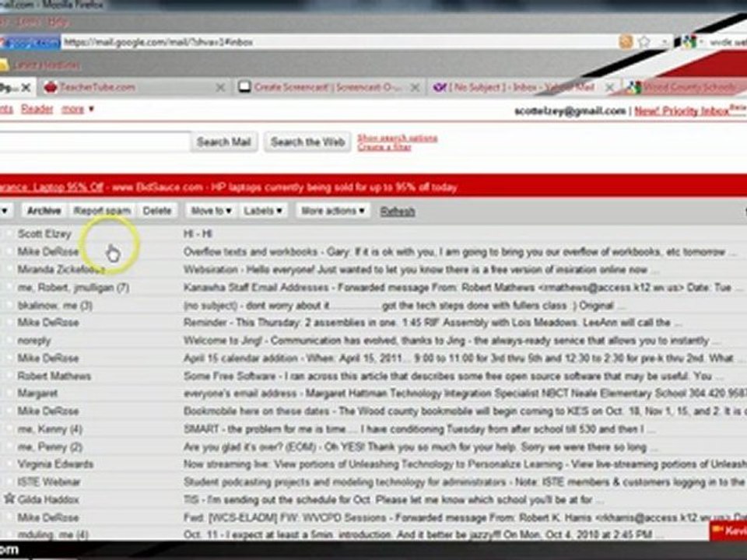Star the noreply Welcome to Jing message
747x560 pixels.
pos(9,340)
